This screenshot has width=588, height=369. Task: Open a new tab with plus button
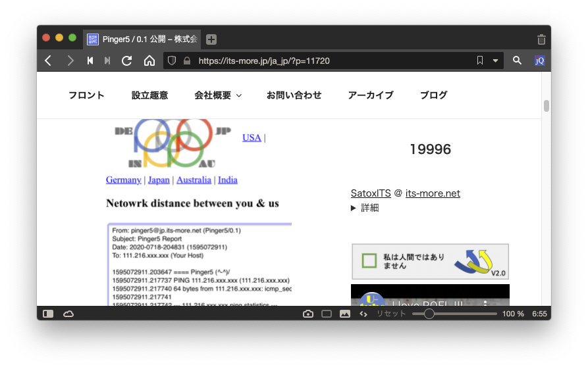point(211,39)
